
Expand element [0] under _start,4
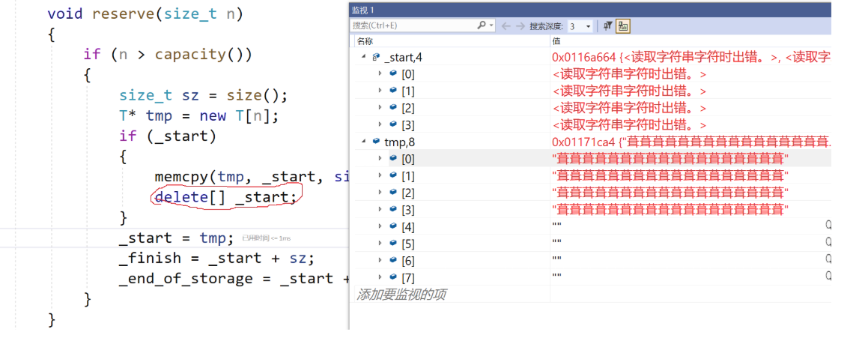[380, 73]
